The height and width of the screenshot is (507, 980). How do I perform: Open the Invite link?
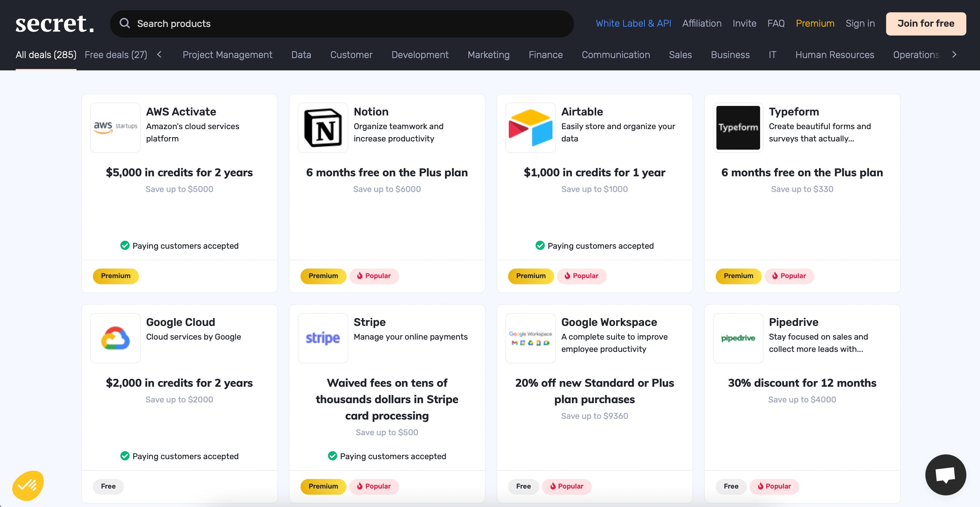[744, 24]
